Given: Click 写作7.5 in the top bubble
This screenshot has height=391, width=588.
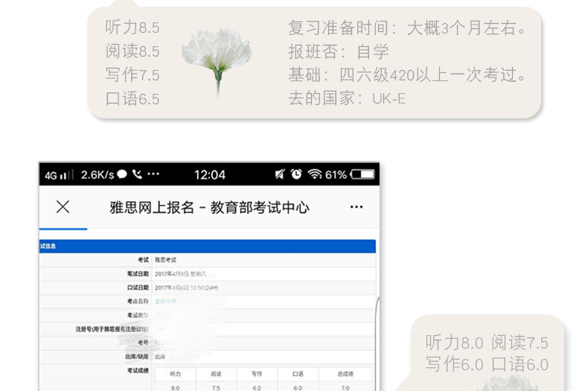Looking at the screenshot, I should click(132, 74).
